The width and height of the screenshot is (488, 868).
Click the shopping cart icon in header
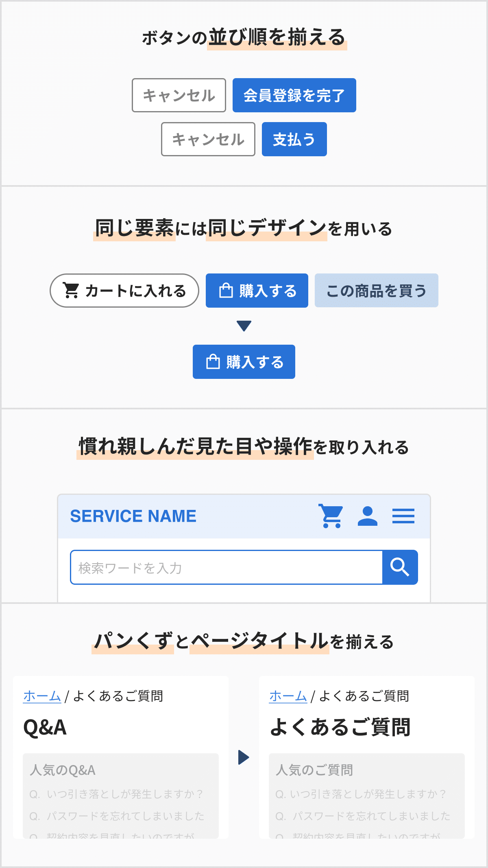(331, 516)
